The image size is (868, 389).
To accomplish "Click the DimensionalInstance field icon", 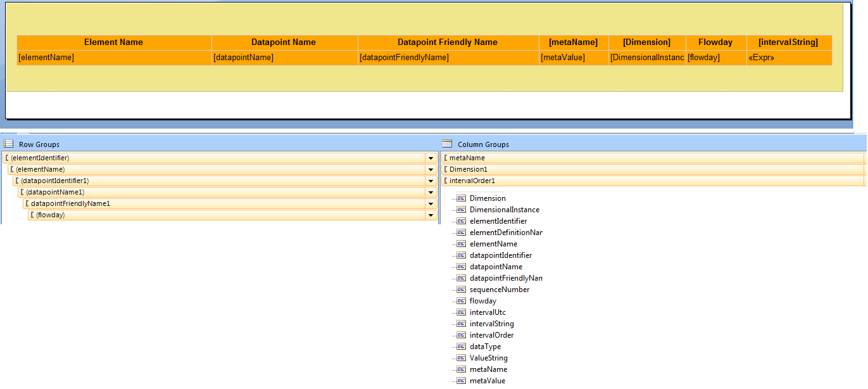I will [x=461, y=210].
